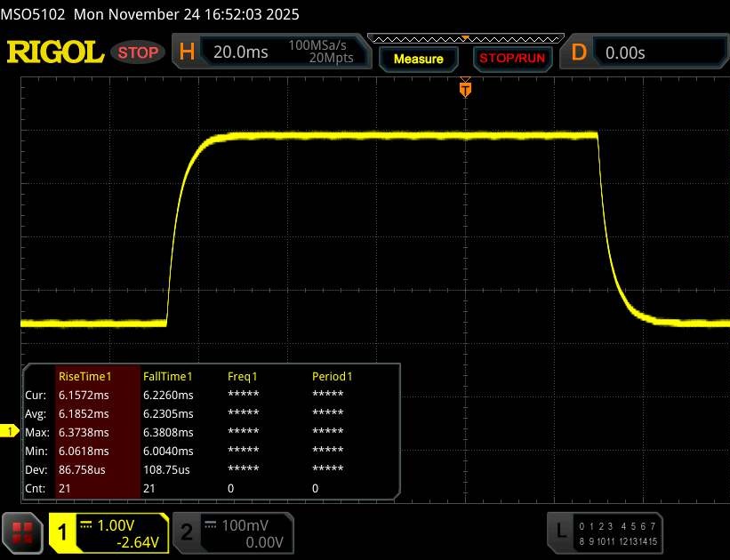Tap the orange trigger position T marker
The height and width of the screenshot is (560, 730).
(x=464, y=89)
